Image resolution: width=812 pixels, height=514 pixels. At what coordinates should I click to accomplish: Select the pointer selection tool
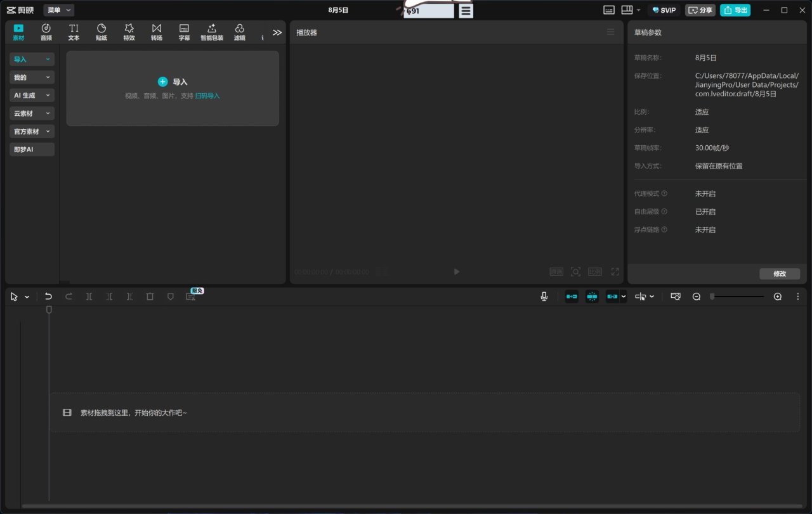click(14, 297)
